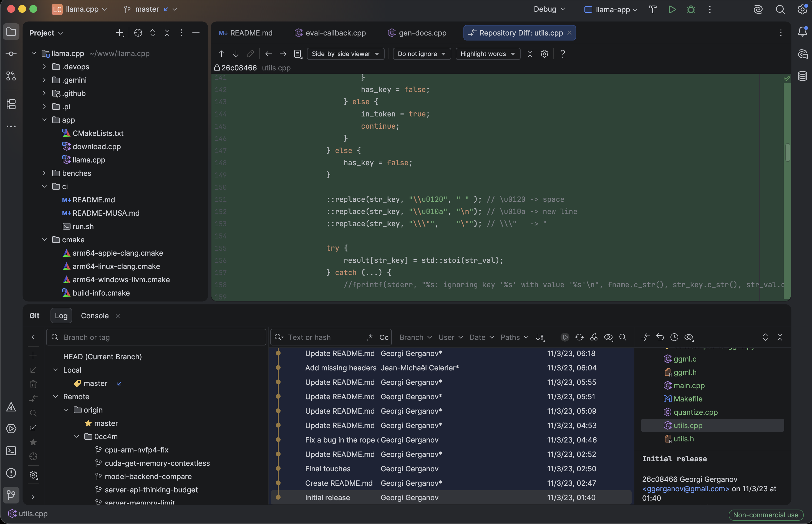Cherry-pick the selected commit icon
812x524 pixels.
click(594, 337)
